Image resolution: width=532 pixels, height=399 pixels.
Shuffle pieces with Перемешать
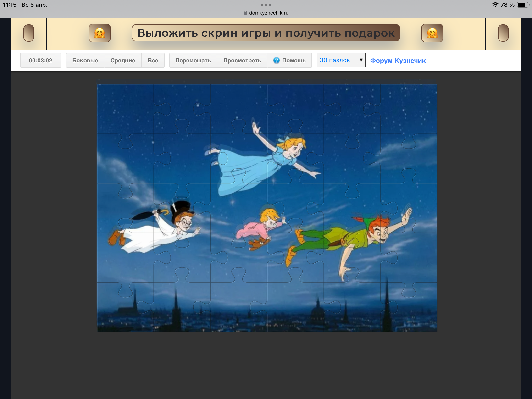click(x=193, y=60)
